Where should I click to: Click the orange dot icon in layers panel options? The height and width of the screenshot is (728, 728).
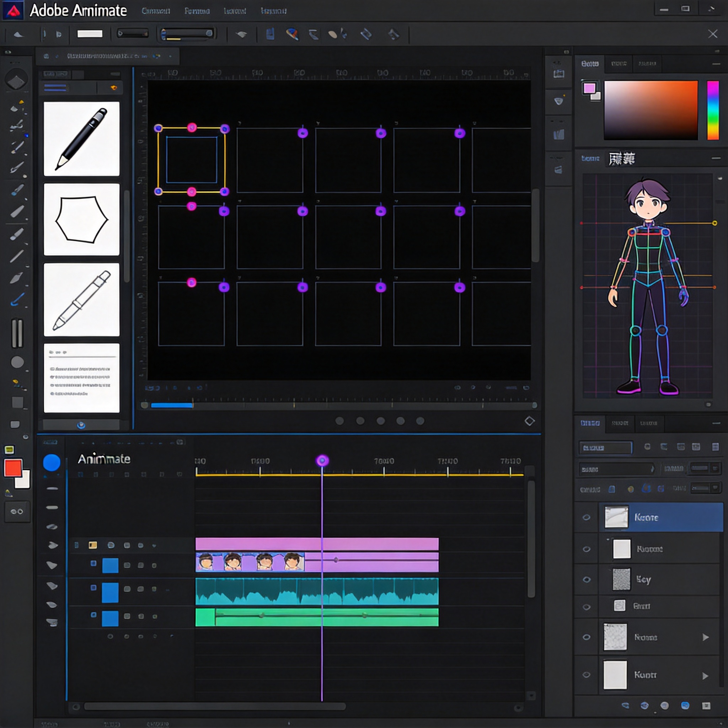coord(631,489)
